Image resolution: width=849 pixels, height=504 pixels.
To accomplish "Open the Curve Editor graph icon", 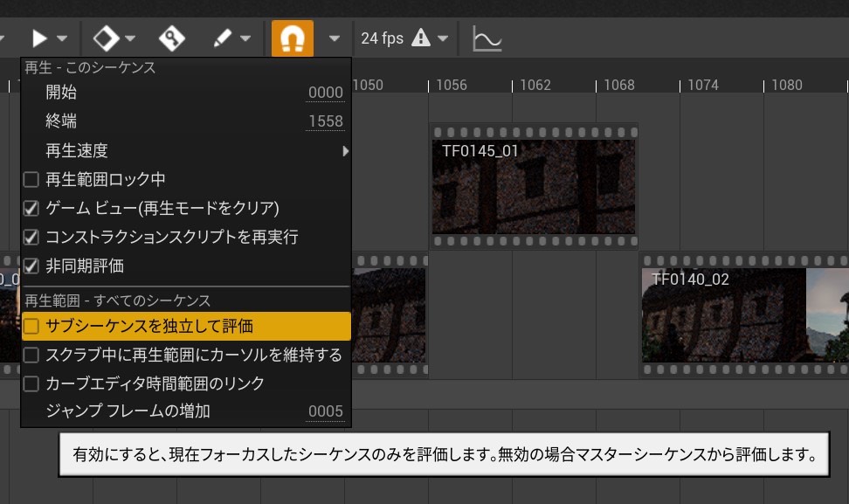I will click(487, 38).
